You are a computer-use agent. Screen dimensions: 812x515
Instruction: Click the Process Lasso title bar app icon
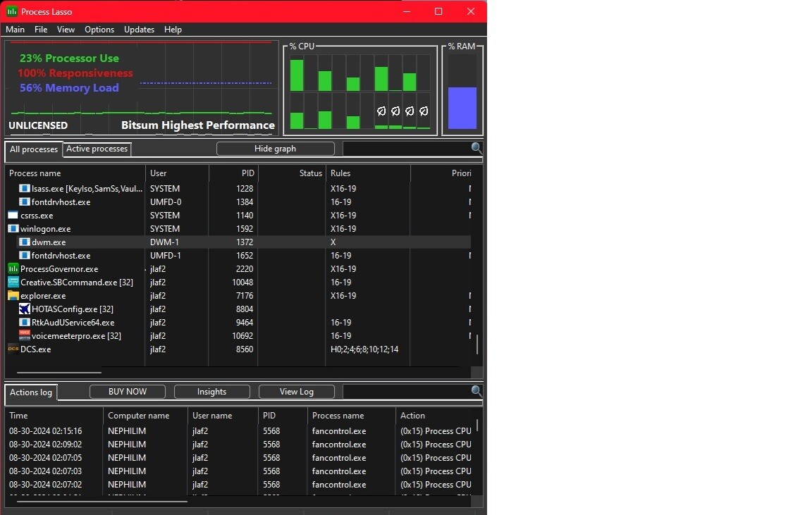tap(11, 11)
